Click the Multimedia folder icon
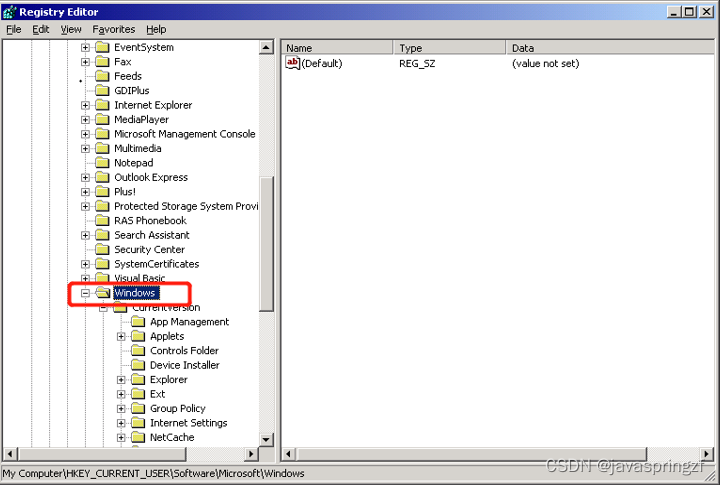 [102, 148]
